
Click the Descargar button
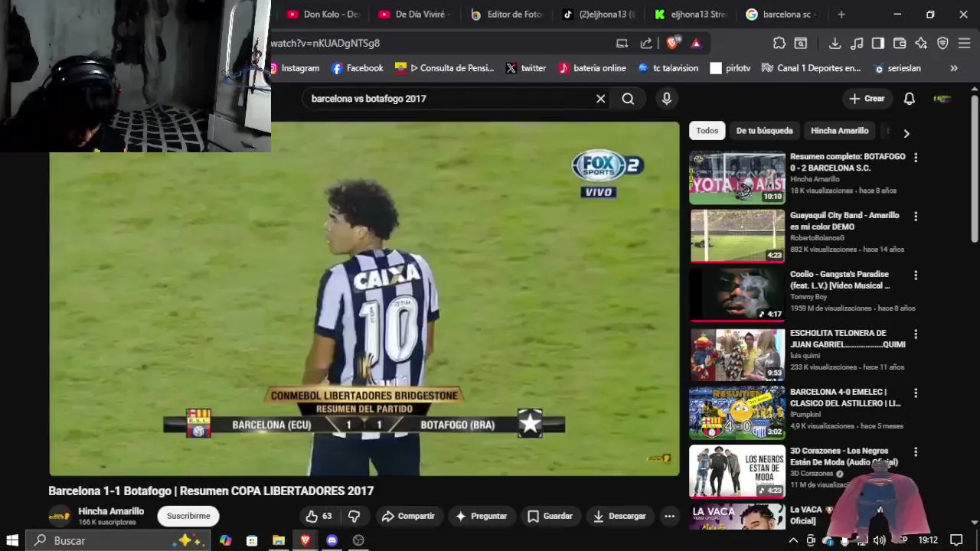[x=619, y=516]
